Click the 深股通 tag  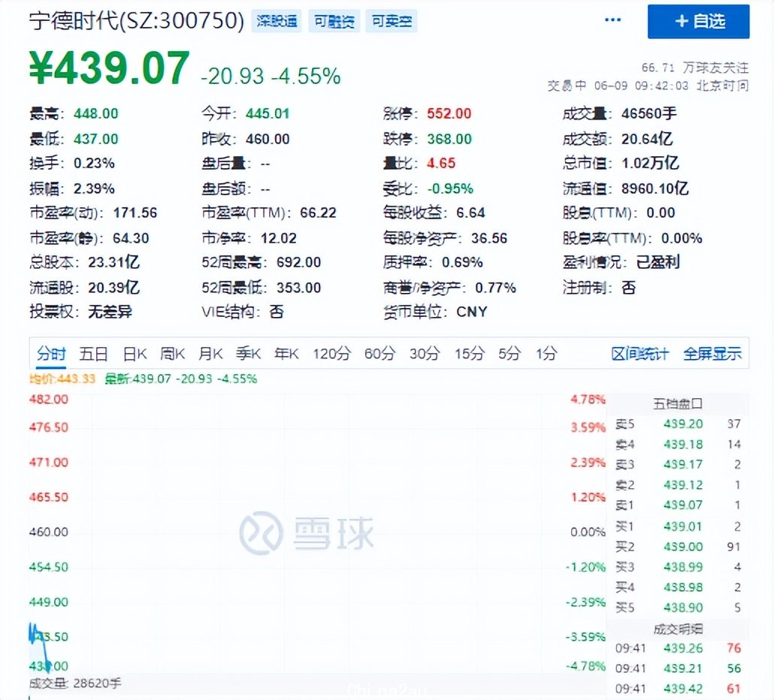[x=277, y=21]
